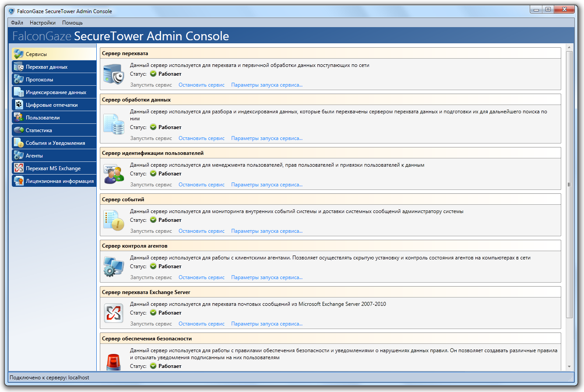The width and height of the screenshot is (584, 392).
Task: Stop the Сервер обработки данных service
Action: tap(201, 138)
